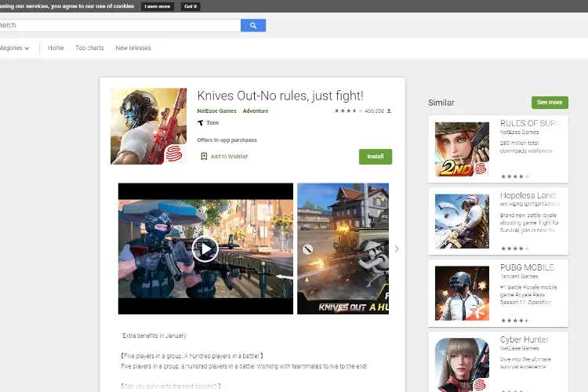Click the Add to Wishlist label
588x392 pixels.
229,157
